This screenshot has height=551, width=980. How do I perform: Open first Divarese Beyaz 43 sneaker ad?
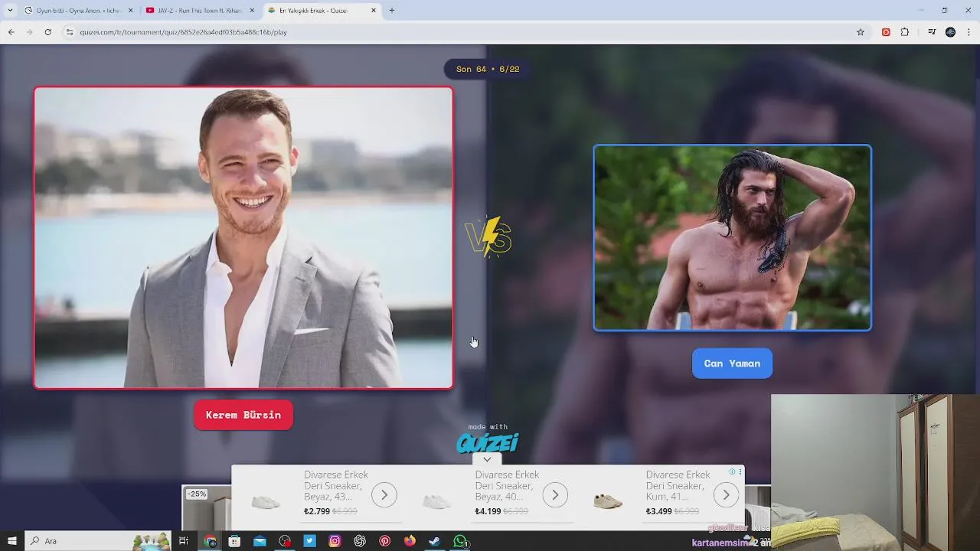[x=335, y=486]
